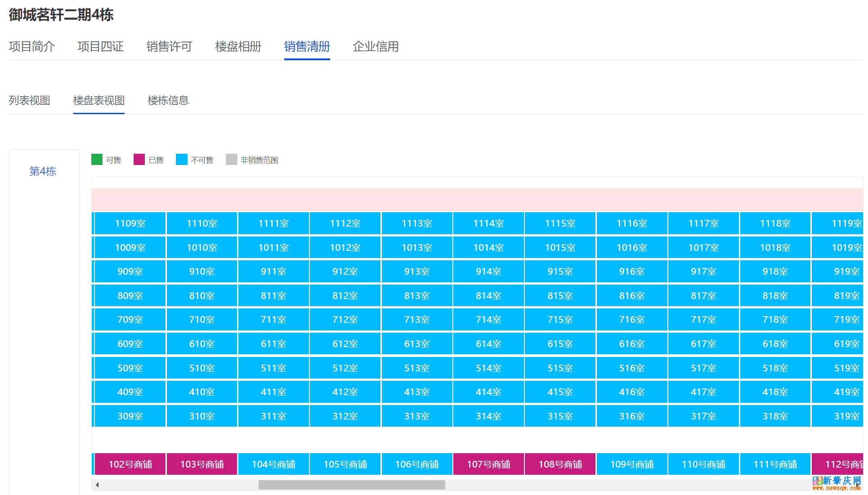Click the blue 不可售 legend swatch

click(182, 160)
